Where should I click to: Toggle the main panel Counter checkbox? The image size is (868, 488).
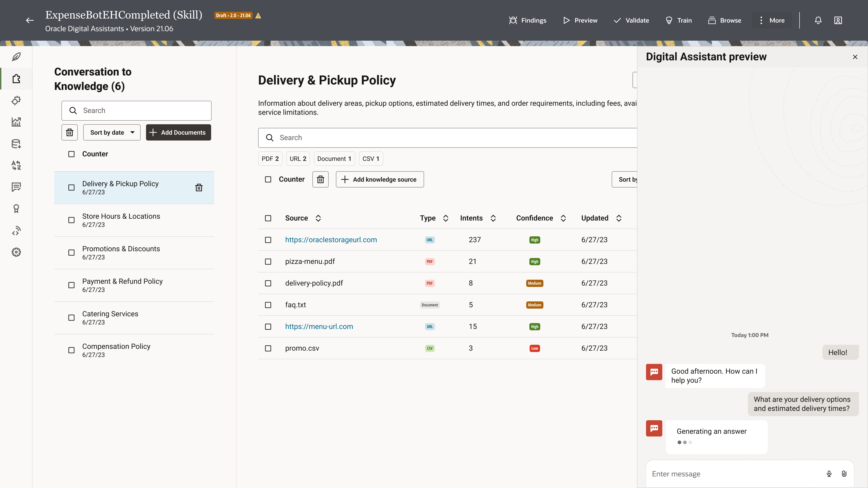[x=268, y=180]
